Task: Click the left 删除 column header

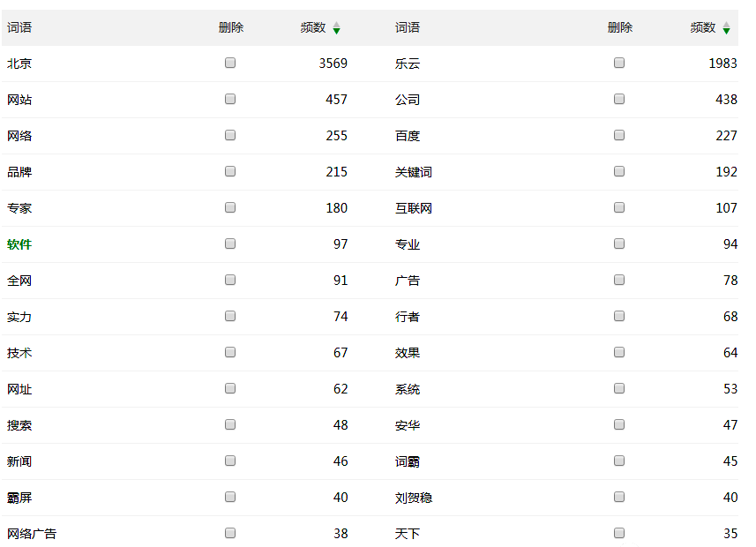Action: [231, 27]
